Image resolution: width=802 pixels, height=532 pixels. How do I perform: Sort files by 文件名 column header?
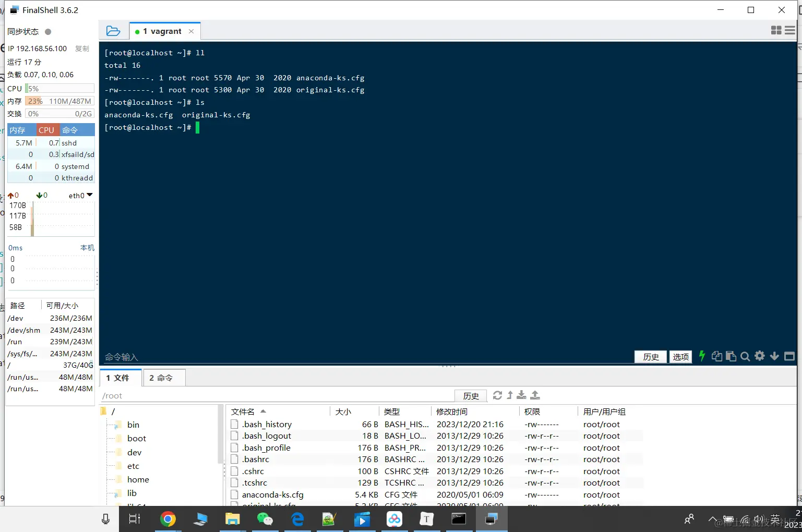coord(278,412)
